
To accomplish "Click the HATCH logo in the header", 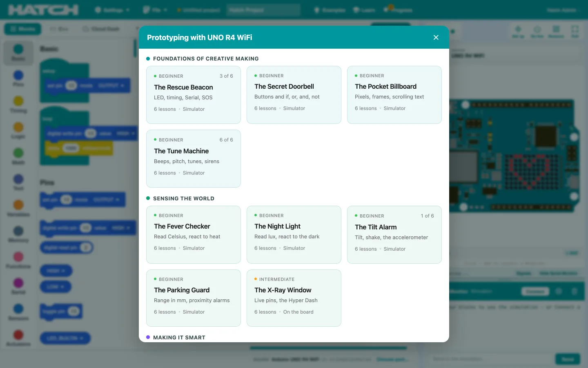I will coord(43,10).
